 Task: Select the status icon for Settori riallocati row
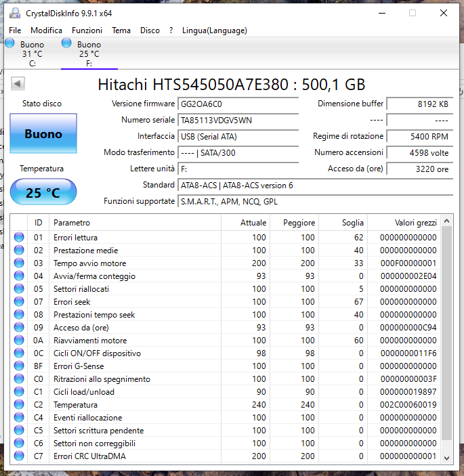[x=19, y=288]
